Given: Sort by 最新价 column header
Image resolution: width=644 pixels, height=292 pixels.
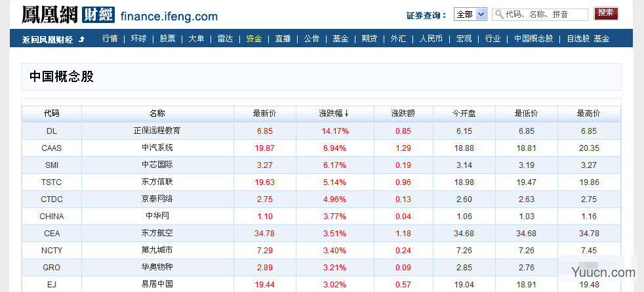Looking at the screenshot, I should (264, 114).
